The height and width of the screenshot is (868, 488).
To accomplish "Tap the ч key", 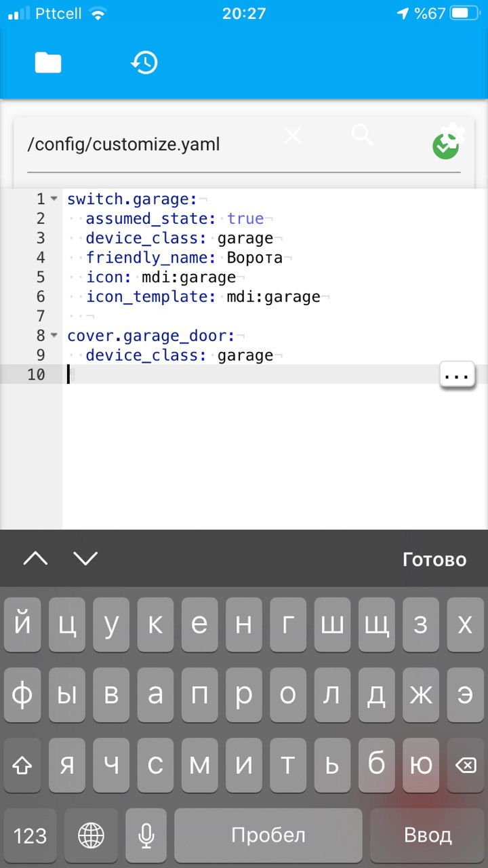I will point(111,766).
